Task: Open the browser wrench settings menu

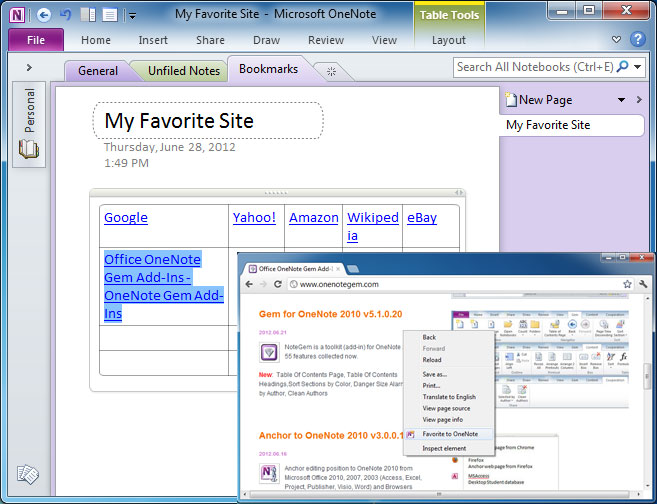Action: pos(643,284)
